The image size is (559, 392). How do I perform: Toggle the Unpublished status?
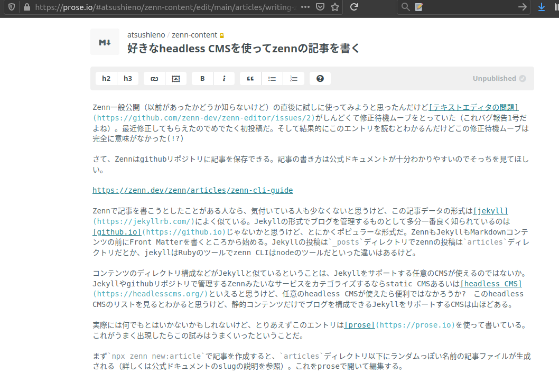click(x=499, y=78)
